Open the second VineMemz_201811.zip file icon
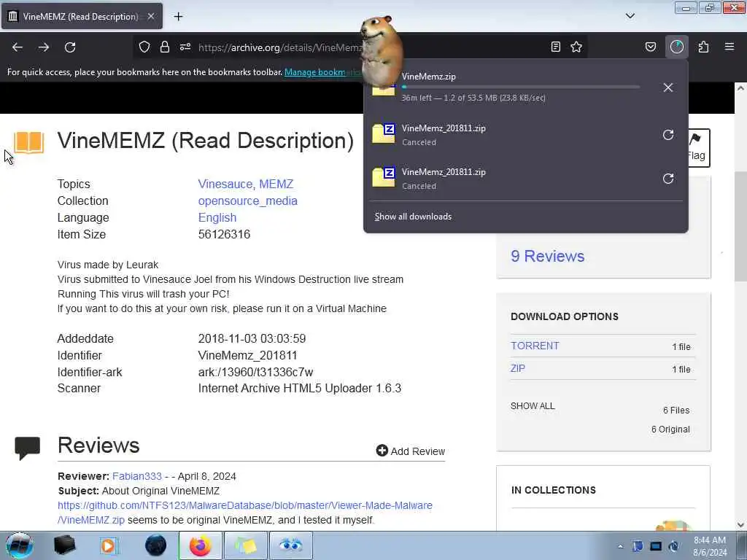Image resolution: width=747 pixels, height=560 pixels. click(x=384, y=177)
